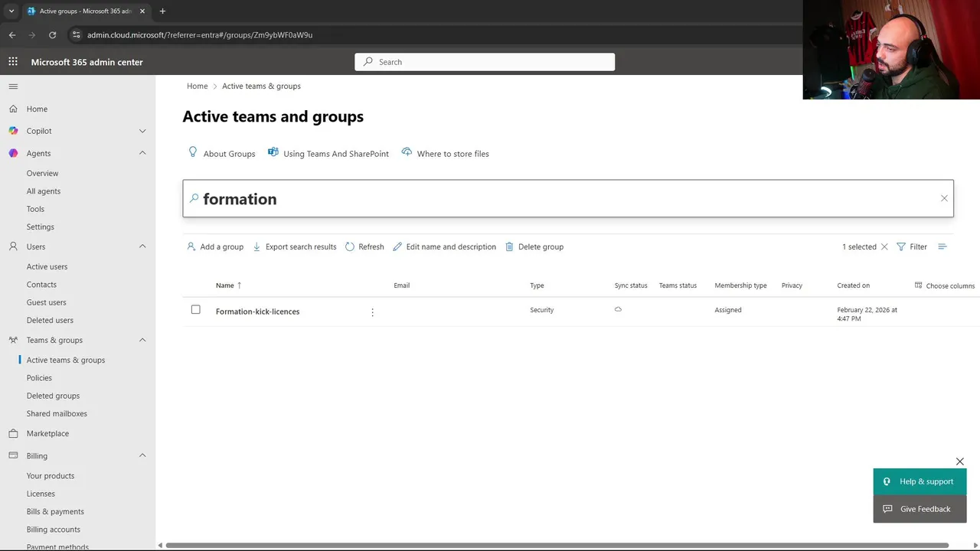Click the Choose columns icon

pyautogui.click(x=919, y=285)
